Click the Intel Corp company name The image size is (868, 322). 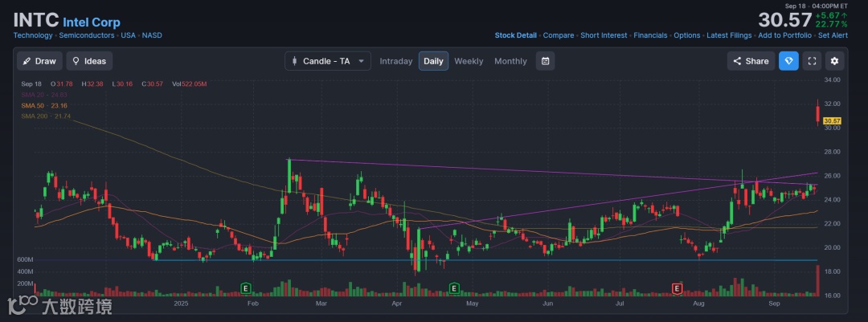tap(92, 22)
